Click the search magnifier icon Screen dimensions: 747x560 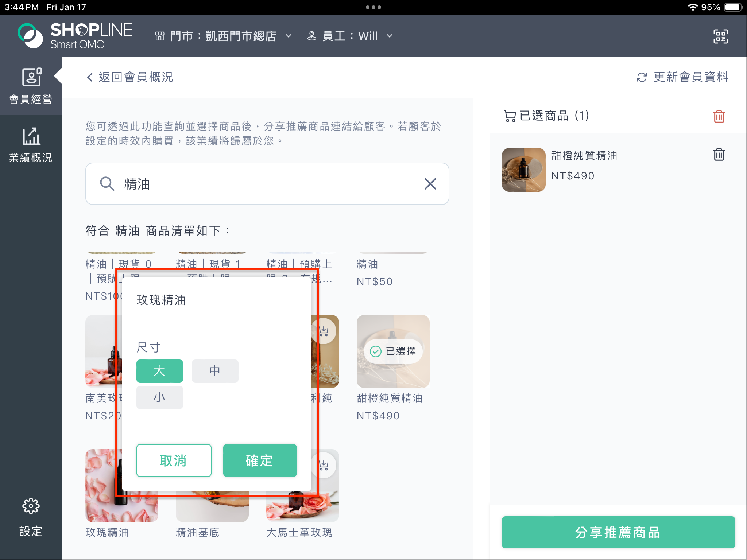pos(107,184)
